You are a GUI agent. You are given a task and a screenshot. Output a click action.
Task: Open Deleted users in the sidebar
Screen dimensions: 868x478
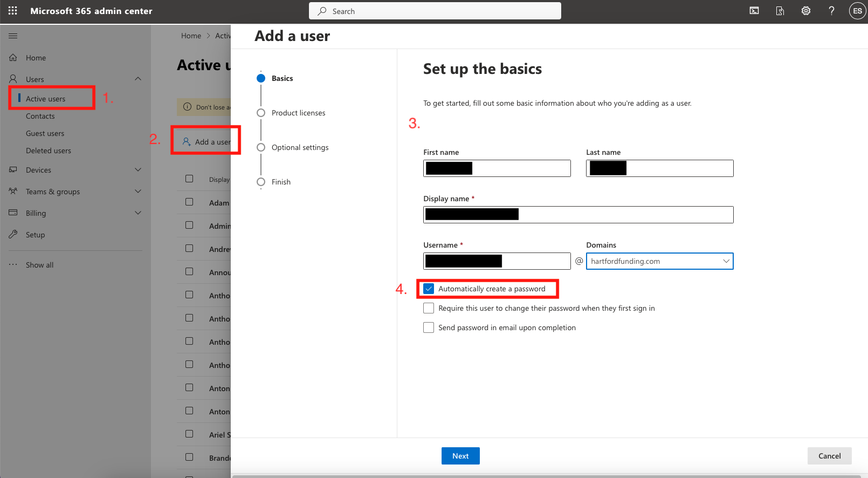[49, 151]
